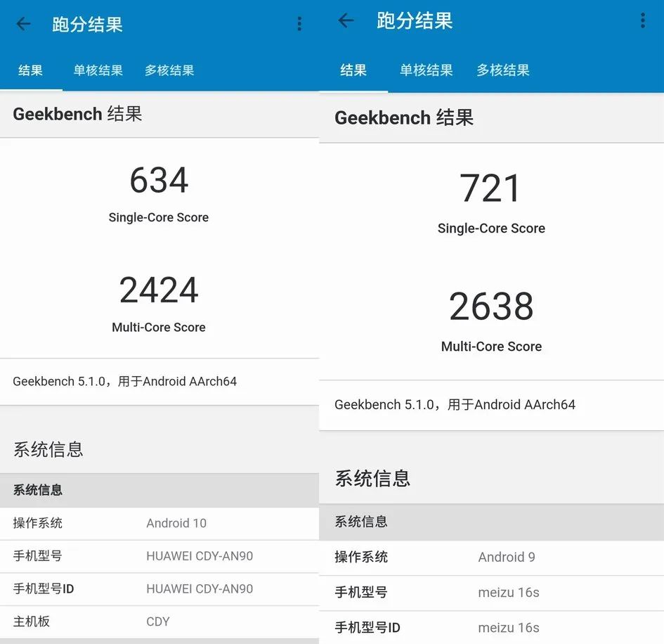Viewport: 664px width, 644px height.
Task: Tap the 操作系统 label on the left screen
Action: 38,523
